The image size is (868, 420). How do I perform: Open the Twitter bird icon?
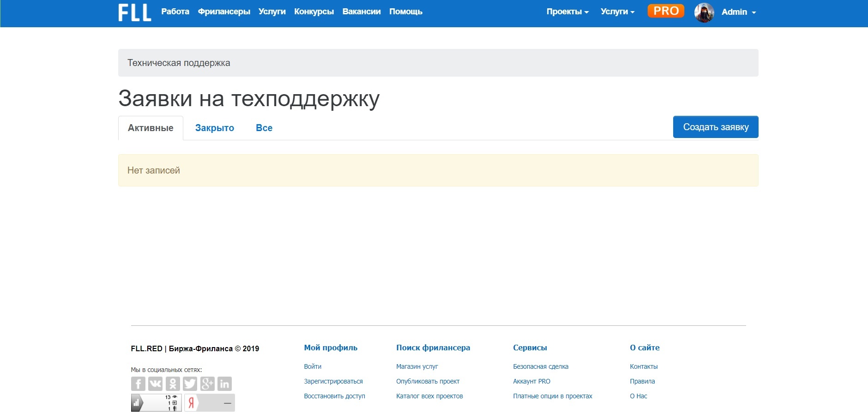coord(190,384)
